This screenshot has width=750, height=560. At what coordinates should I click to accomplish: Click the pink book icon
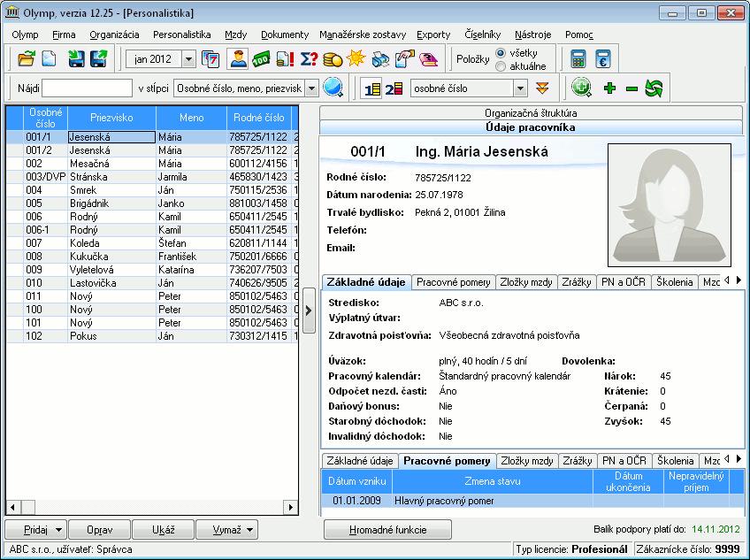coord(429,59)
